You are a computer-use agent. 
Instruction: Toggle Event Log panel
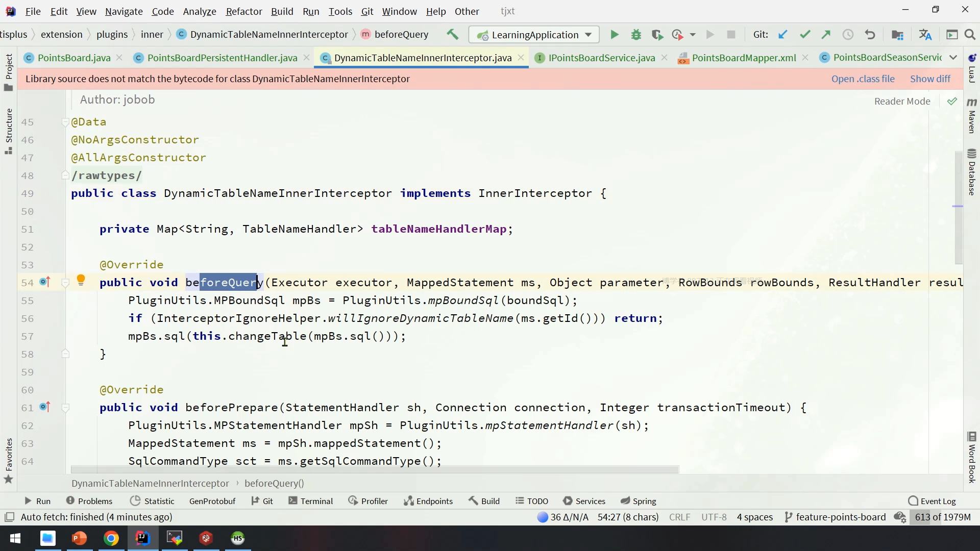pos(932,501)
